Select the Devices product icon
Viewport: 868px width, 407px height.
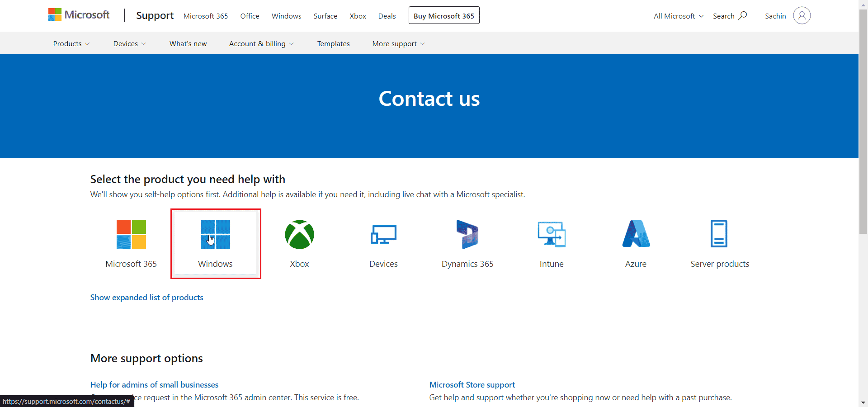(383, 235)
